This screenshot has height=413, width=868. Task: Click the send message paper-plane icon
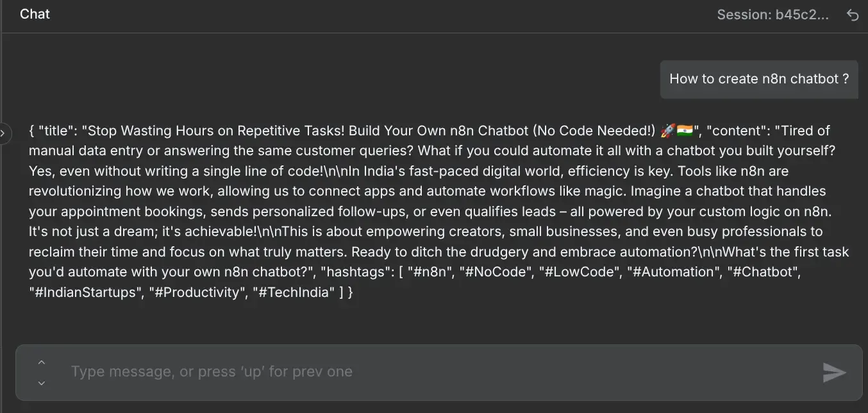click(x=834, y=372)
